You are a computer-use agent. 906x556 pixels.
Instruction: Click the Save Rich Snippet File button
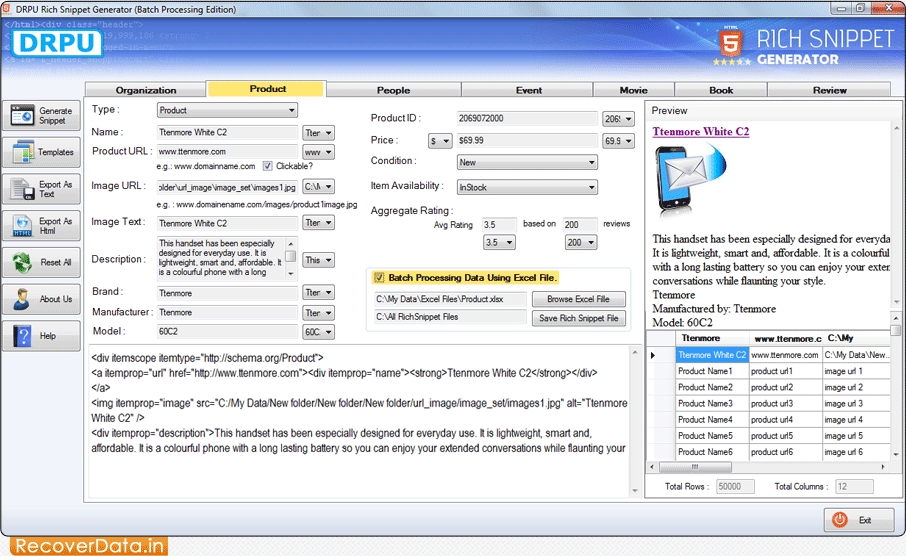[x=578, y=318]
